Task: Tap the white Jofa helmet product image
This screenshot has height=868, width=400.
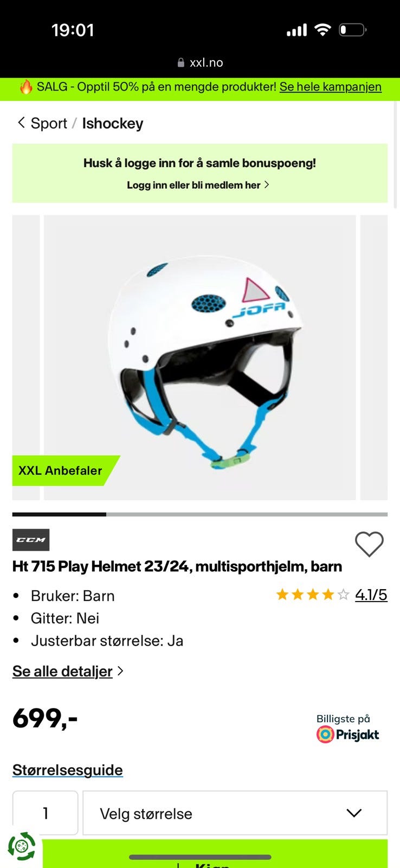Action: [x=200, y=358]
